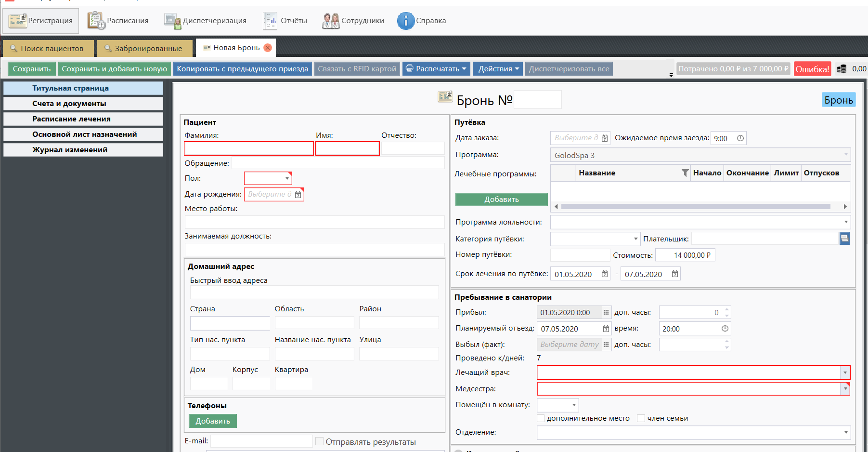Open the Счета и документы section

coord(83,104)
